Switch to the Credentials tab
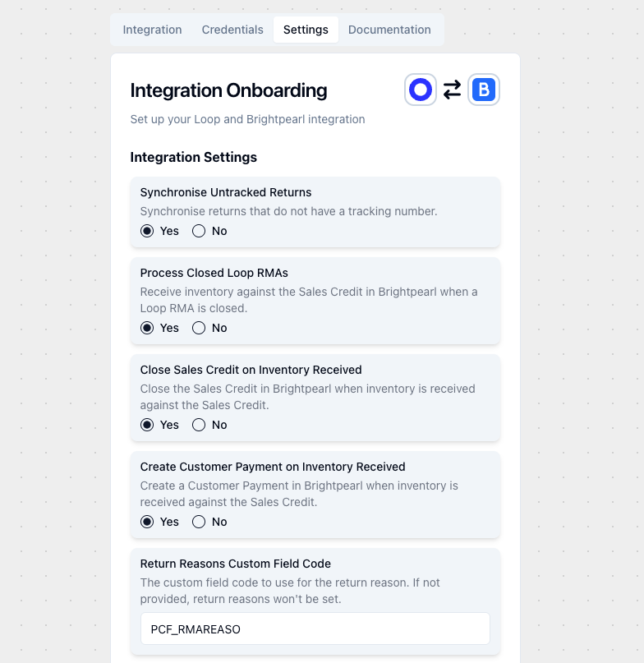This screenshot has height=663, width=644. 232,30
